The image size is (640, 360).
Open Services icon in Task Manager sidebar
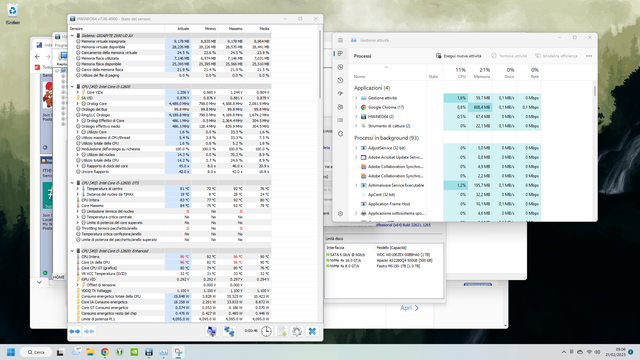[340, 133]
